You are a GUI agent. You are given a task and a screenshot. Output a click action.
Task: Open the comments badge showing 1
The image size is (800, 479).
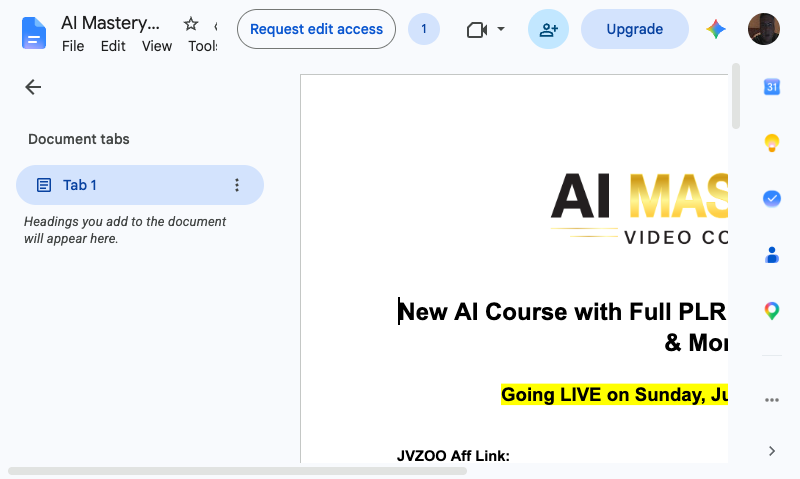424,29
